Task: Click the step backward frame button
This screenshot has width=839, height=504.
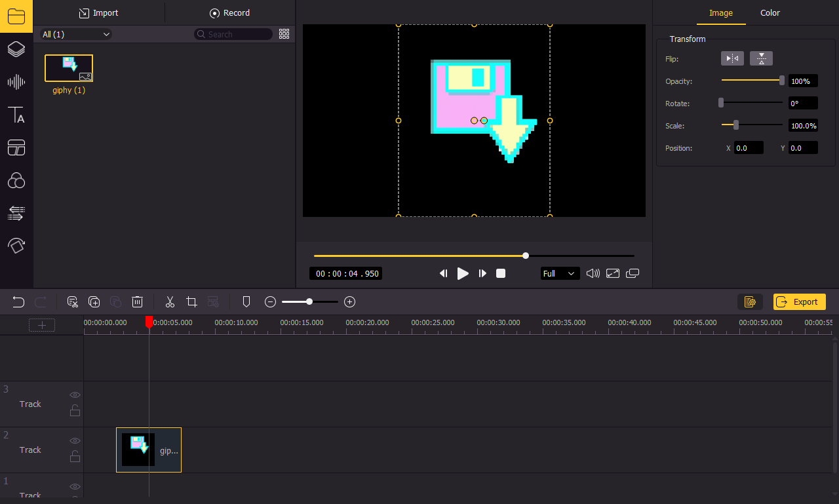Action: click(444, 273)
